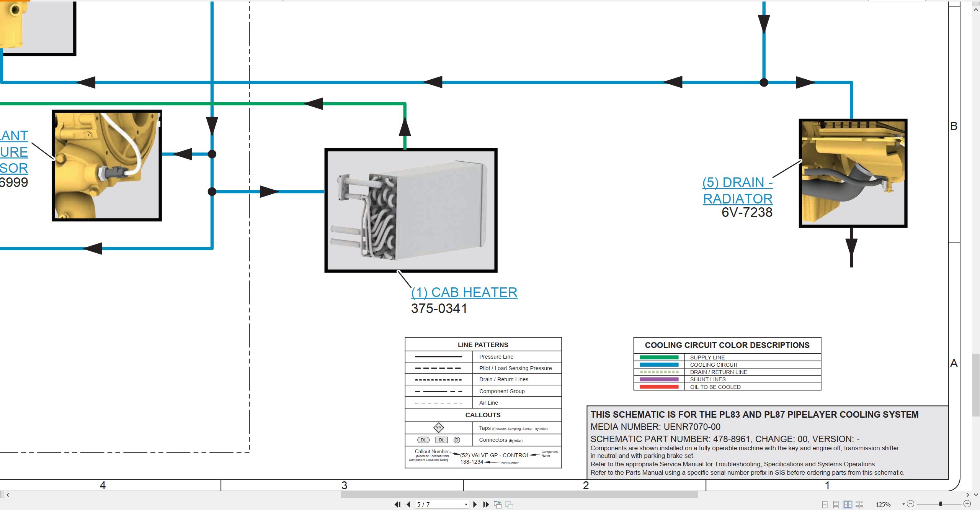Click the SCHEMATIC PART NUMBER 478-8961 line
This screenshot has height=510, width=980.
(725, 439)
